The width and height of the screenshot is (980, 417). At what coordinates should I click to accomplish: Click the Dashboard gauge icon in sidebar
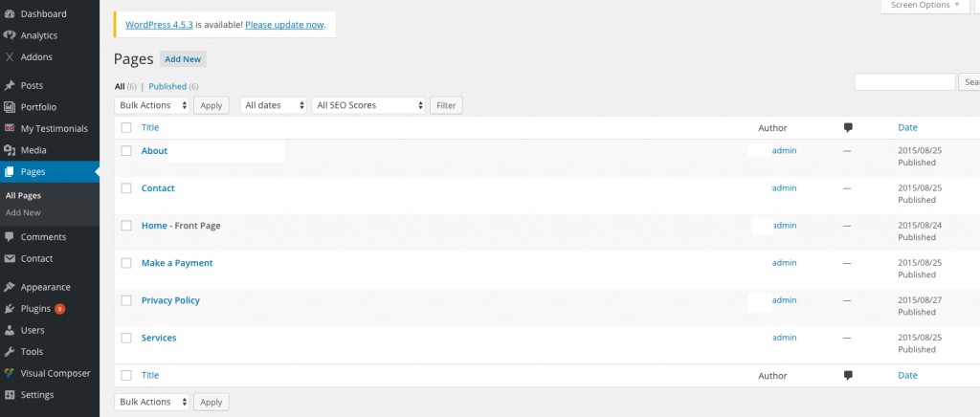click(x=10, y=14)
